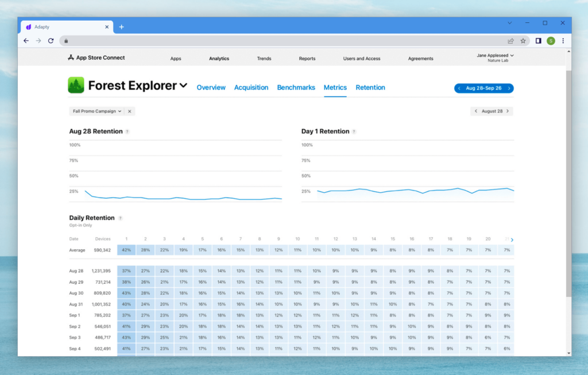Switch to the Retention tab
588x375 pixels.
pos(370,88)
